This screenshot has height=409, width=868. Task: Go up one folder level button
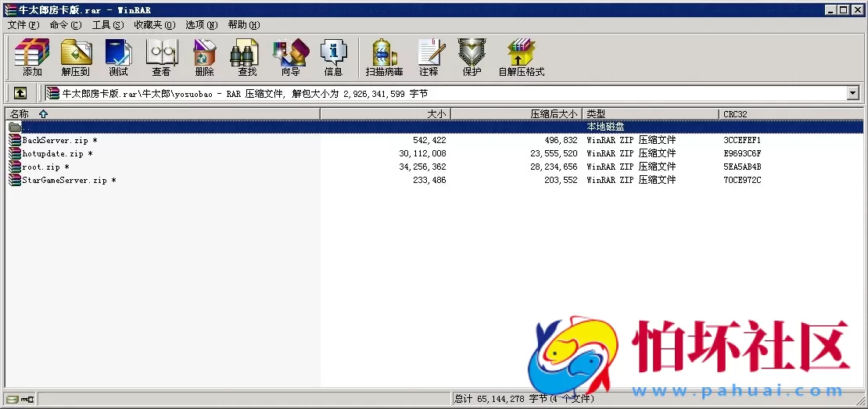coord(20,93)
